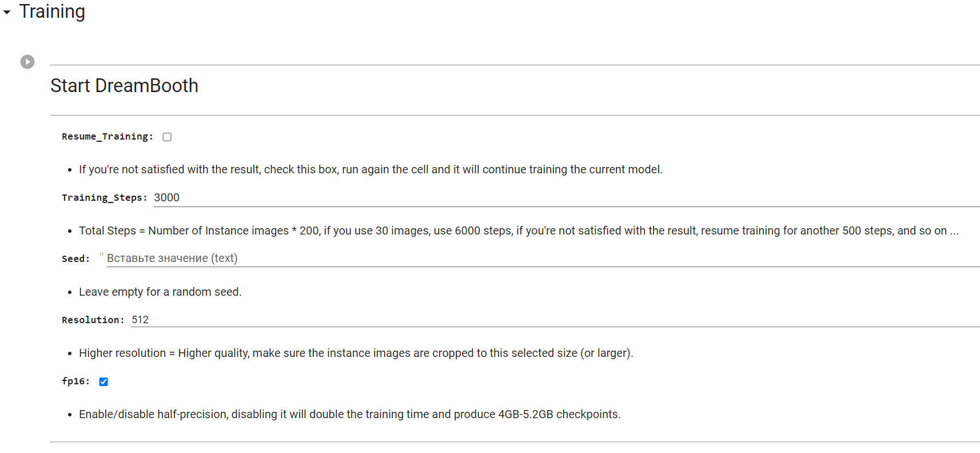Uncheck the fp16 checkbox

[x=103, y=382]
